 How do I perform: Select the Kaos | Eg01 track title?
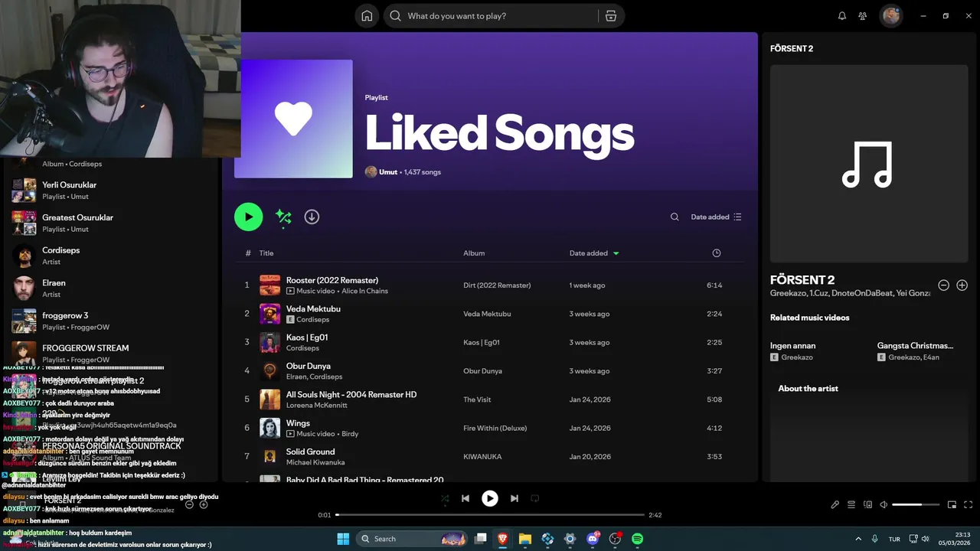pos(307,337)
